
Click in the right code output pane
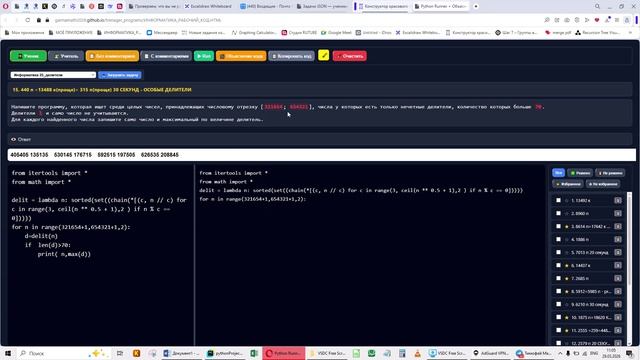click(370, 255)
